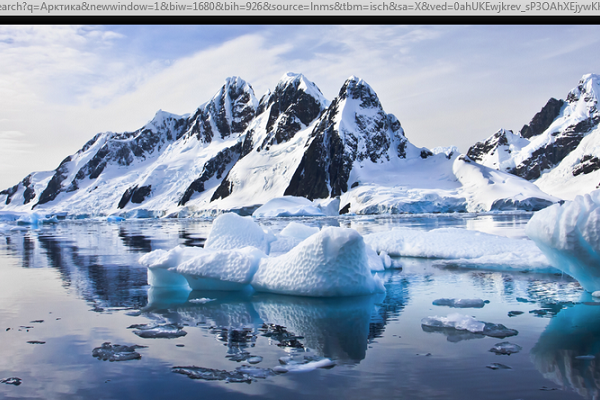Click the Arctic mountains landscape image
This screenshot has height=400, width=600.
300,212
